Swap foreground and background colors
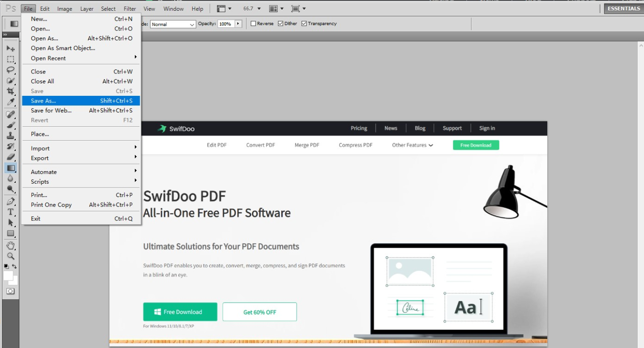The width and height of the screenshot is (644, 348). pyautogui.click(x=14, y=266)
